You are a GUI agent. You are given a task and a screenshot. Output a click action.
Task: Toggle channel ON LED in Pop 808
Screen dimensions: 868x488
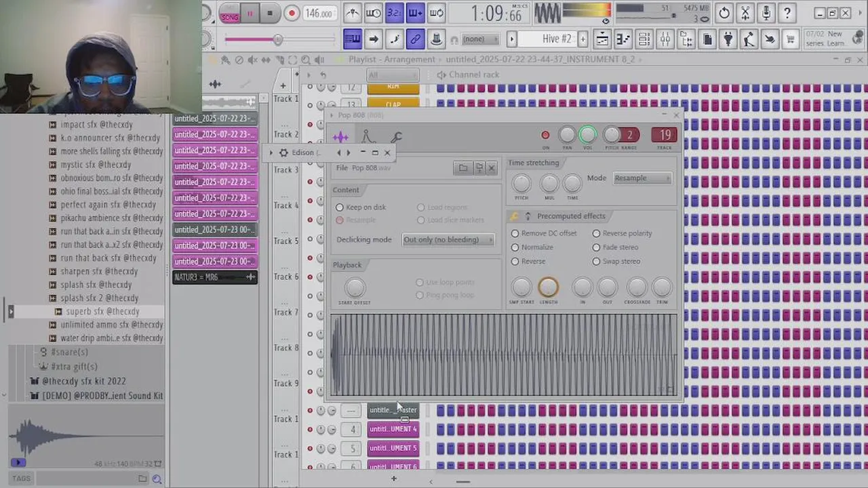545,136
